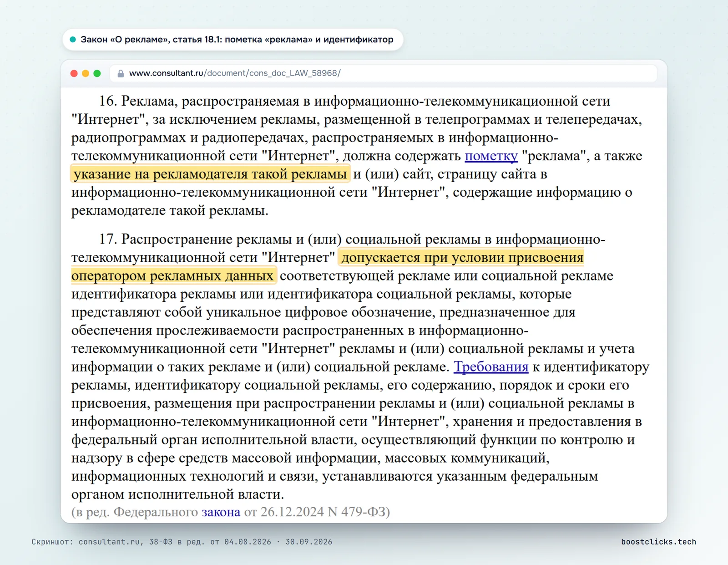Image resolution: width=728 pixels, height=565 pixels.
Task: Click the words "органом исполнительной власти." ending paragraph 17
Action: click(x=177, y=494)
